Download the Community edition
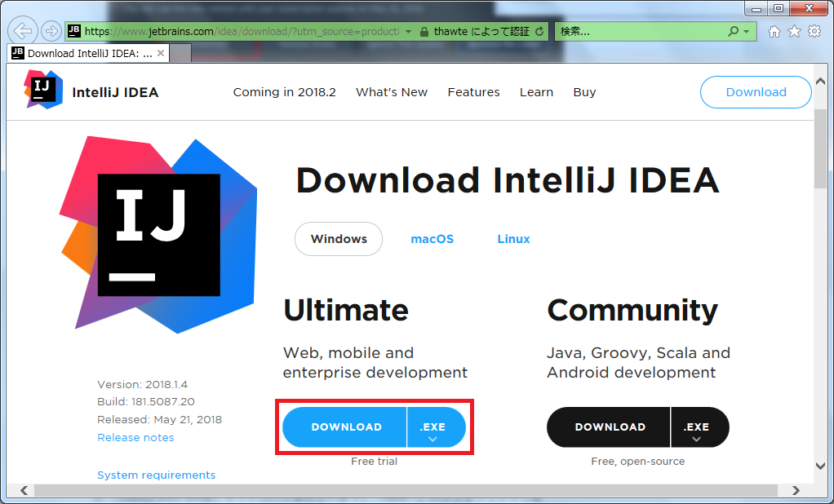 coord(609,427)
